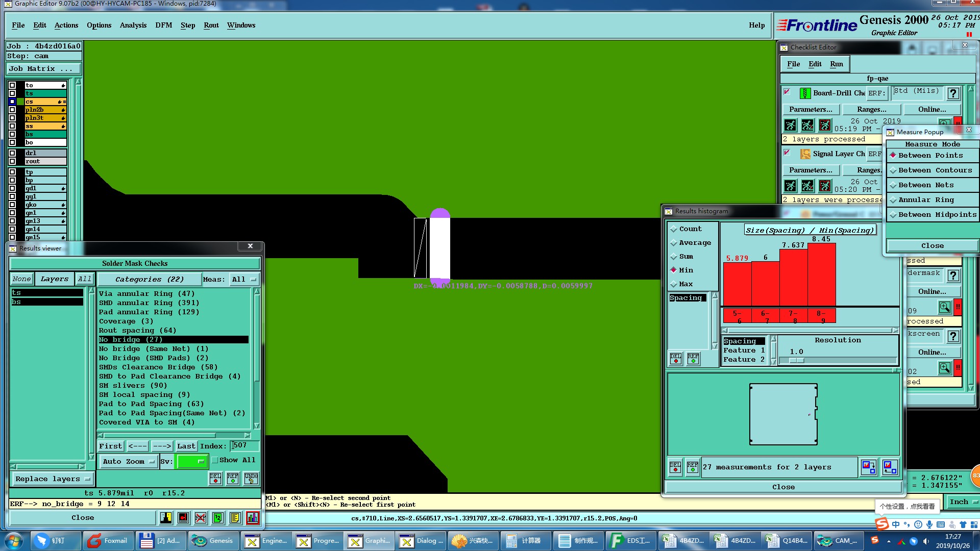
Task: Select Count in Results histogram
Action: click(686, 229)
